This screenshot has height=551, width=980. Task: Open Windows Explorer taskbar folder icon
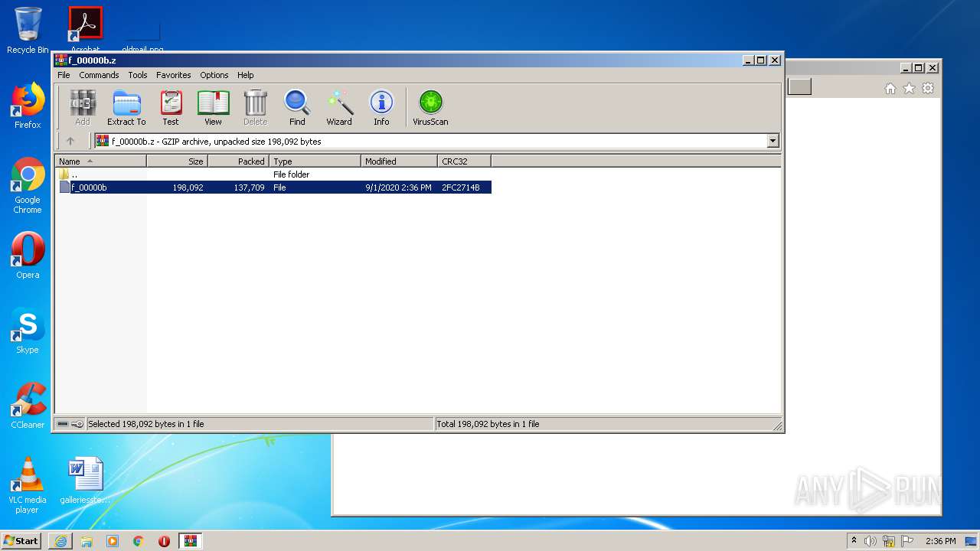pos(87,541)
